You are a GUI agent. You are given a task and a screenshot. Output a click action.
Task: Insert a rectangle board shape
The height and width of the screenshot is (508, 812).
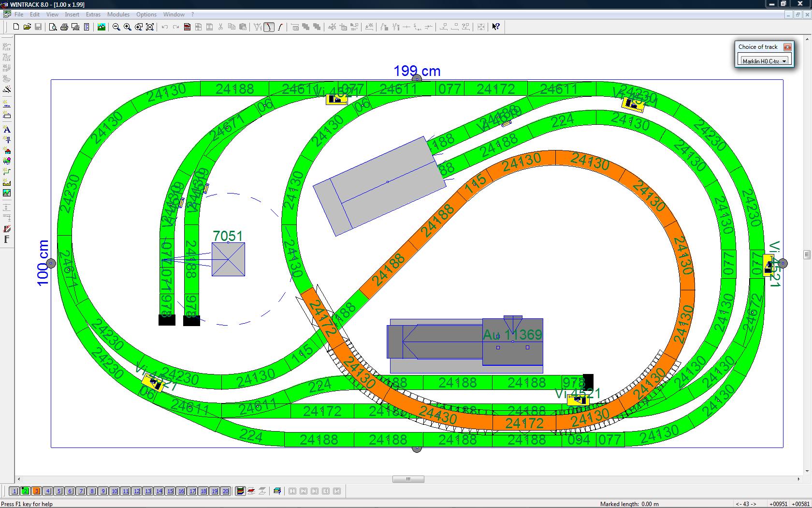[x=7, y=115]
